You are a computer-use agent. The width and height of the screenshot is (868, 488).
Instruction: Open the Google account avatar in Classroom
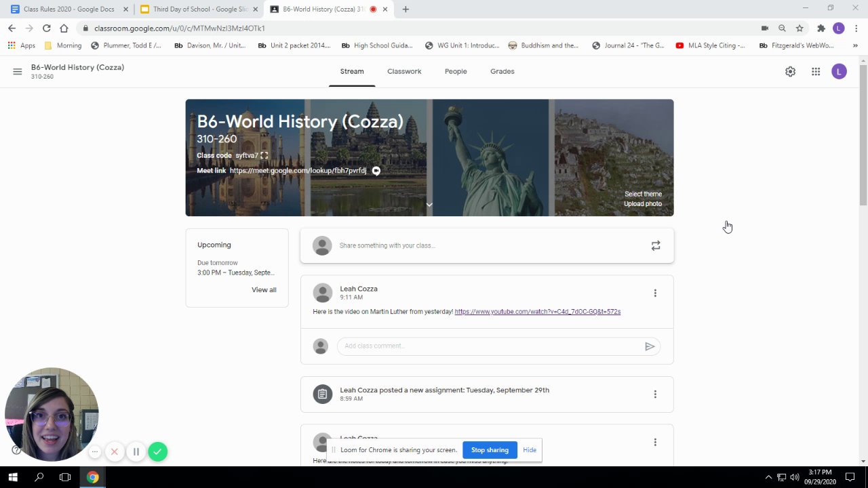point(839,72)
